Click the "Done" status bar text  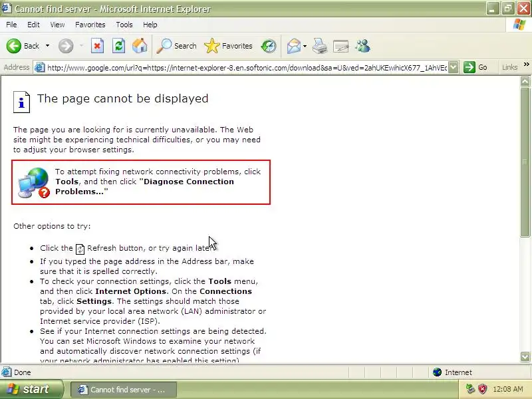pyautogui.click(x=23, y=372)
